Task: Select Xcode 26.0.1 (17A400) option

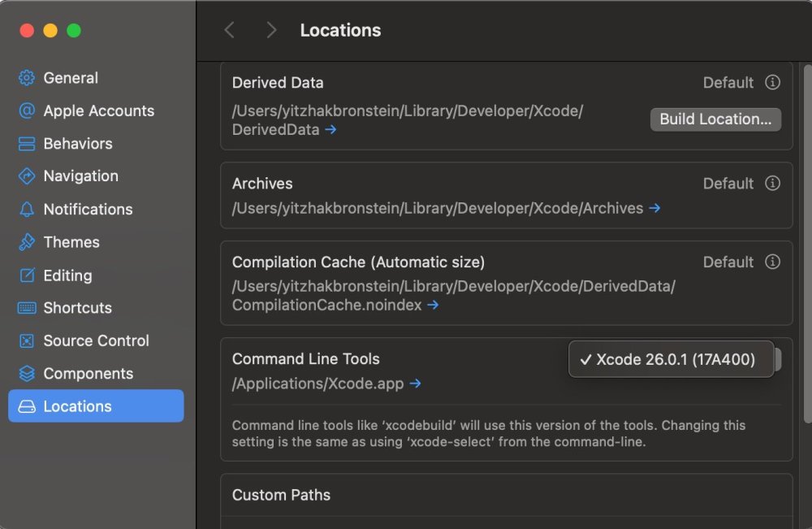Action: click(x=672, y=359)
